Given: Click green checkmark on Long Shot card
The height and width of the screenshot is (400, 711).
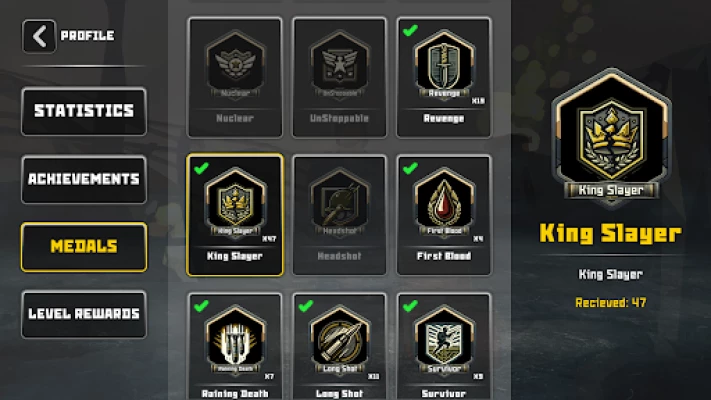Looking at the screenshot, I should coord(306,306).
